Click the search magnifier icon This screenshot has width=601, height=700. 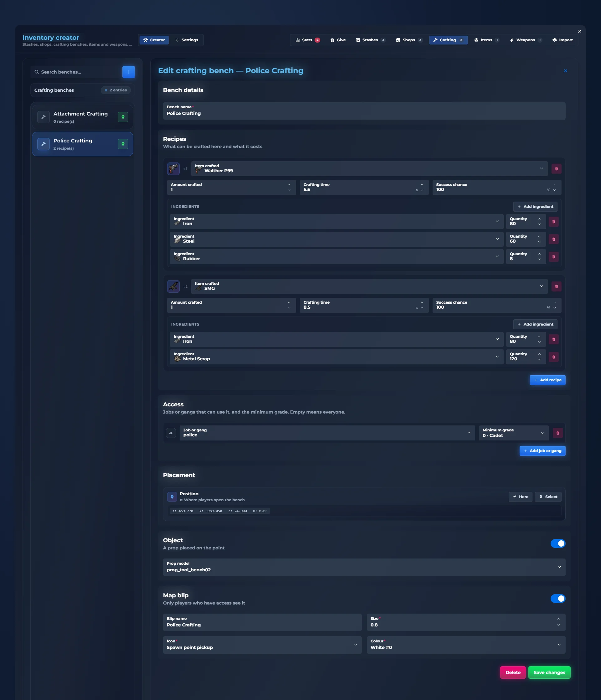coord(37,72)
